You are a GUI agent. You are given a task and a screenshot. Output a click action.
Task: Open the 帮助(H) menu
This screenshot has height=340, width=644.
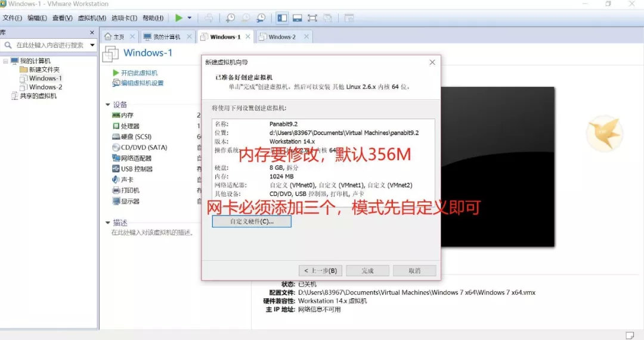tap(153, 18)
